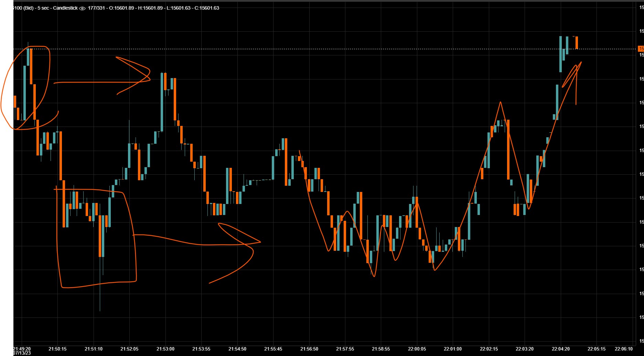This screenshot has width=644, height=356.
Task: Click the high value "H:15601.89"
Action: pyautogui.click(x=150, y=8)
